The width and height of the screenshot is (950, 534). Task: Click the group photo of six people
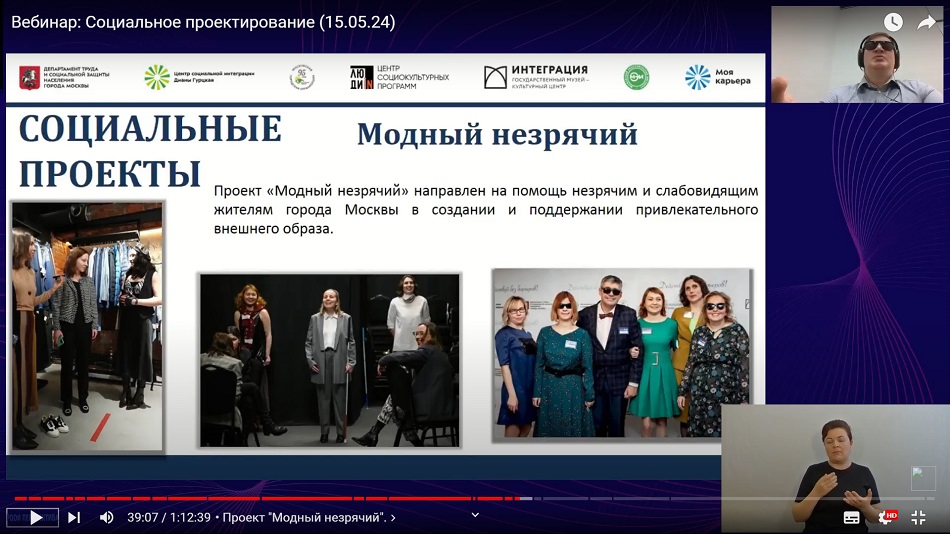click(x=621, y=354)
